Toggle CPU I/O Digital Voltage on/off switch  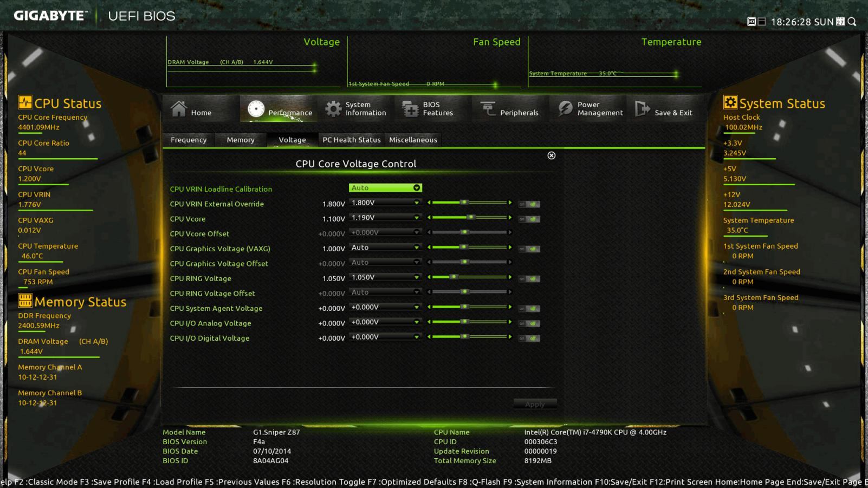pos(529,339)
